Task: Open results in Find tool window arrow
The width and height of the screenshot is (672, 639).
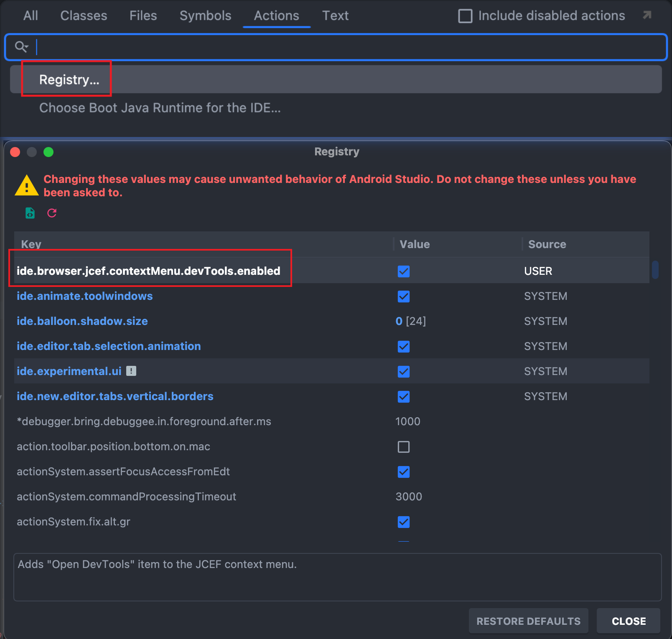Action: [647, 15]
